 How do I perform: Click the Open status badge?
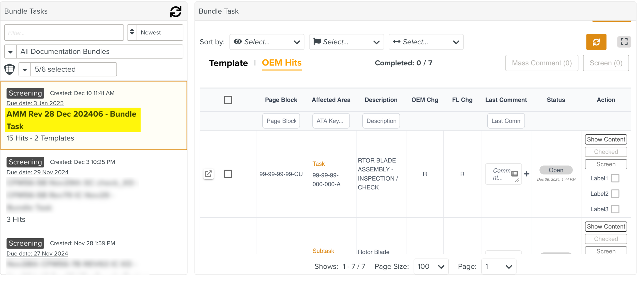pyautogui.click(x=556, y=170)
